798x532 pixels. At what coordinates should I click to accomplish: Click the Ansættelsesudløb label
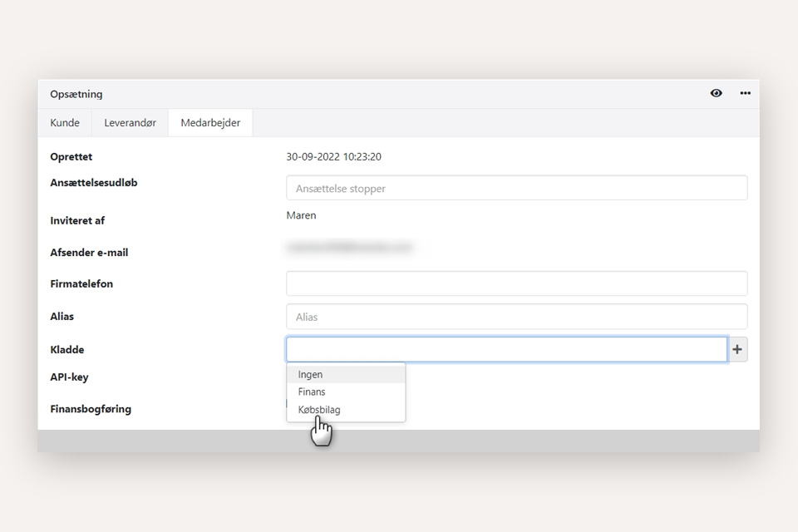(94, 183)
